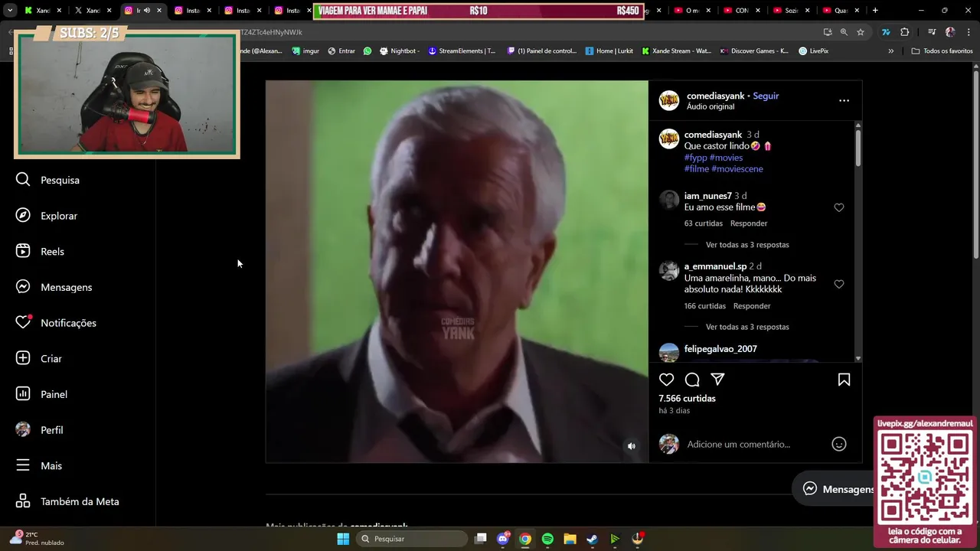Open Mensagens in the left sidebar
The height and width of the screenshot is (551, 980).
click(x=54, y=287)
